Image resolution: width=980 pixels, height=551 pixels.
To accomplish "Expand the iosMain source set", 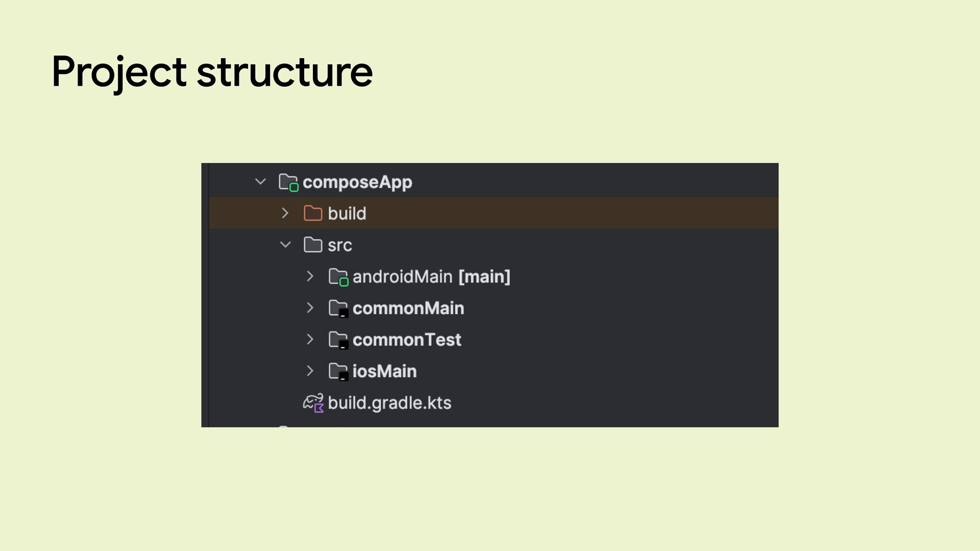I will (x=310, y=371).
